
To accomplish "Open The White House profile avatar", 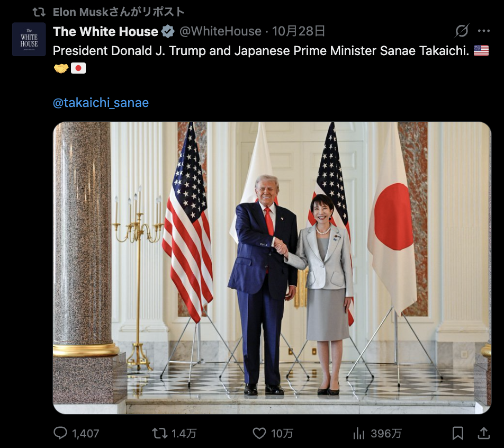I will tap(29, 39).
